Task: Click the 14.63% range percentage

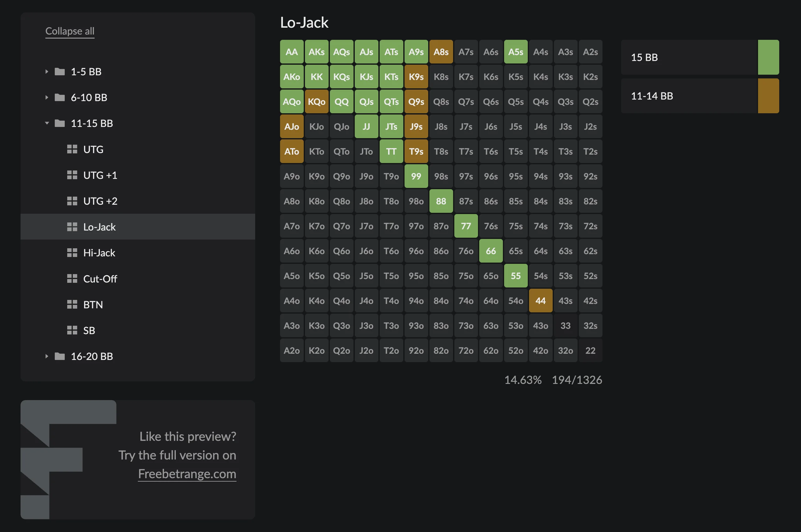Action: [523, 380]
